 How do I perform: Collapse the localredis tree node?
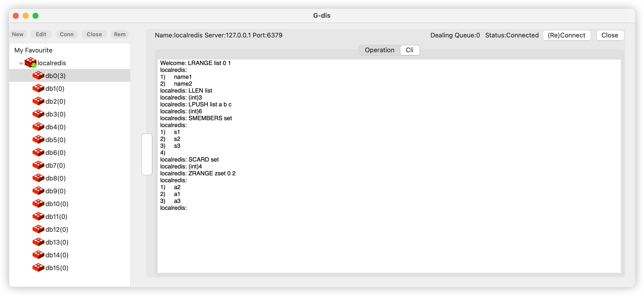[x=21, y=63]
